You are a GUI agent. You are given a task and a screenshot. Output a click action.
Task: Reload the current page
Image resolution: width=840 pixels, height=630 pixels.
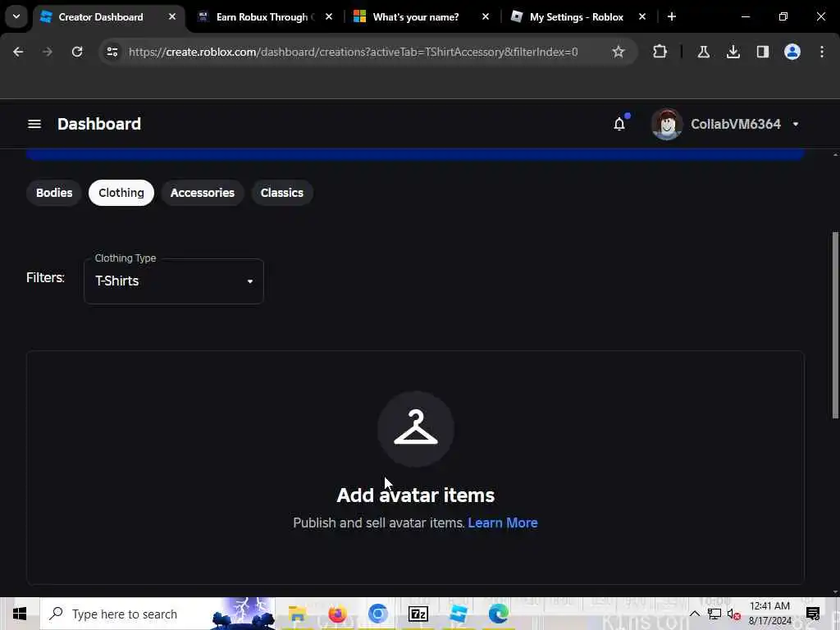click(x=77, y=52)
